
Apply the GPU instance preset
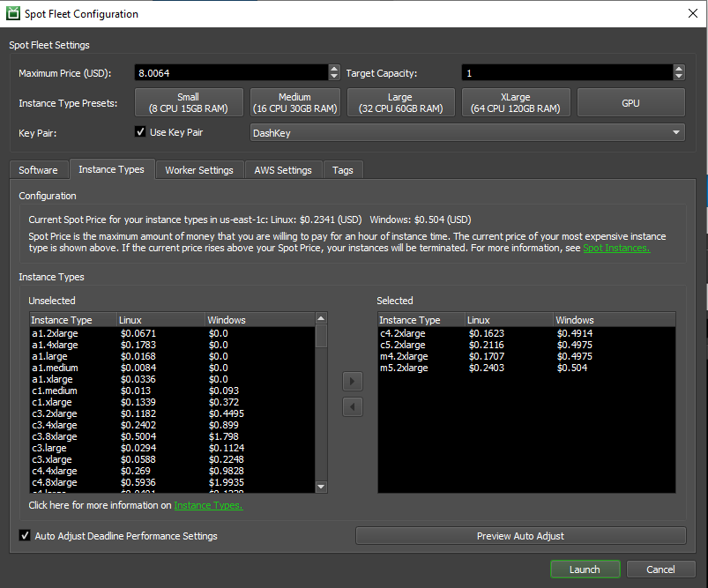coord(630,103)
